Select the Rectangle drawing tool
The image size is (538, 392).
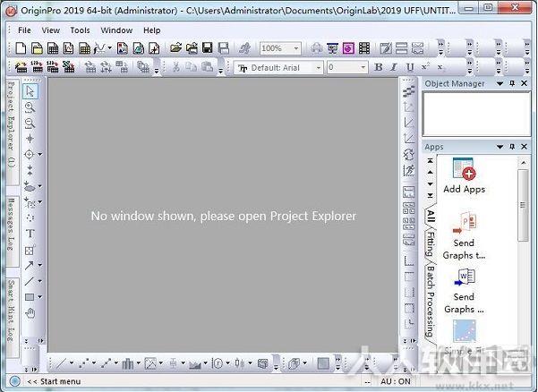(30, 296)
